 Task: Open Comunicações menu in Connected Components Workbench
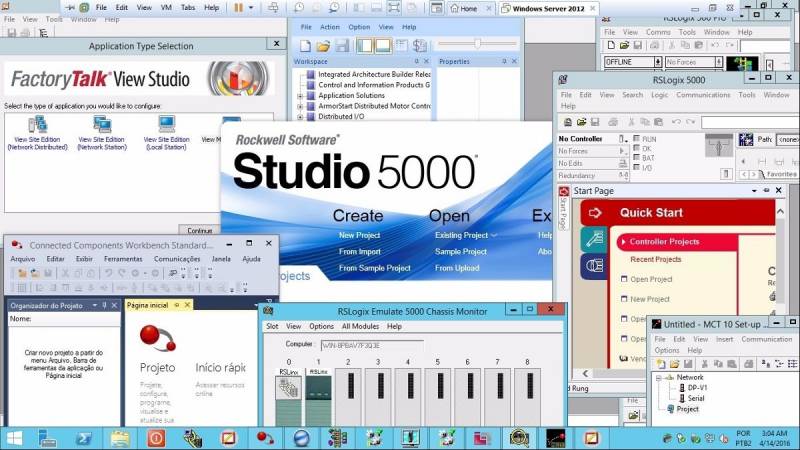pos(177,259)
